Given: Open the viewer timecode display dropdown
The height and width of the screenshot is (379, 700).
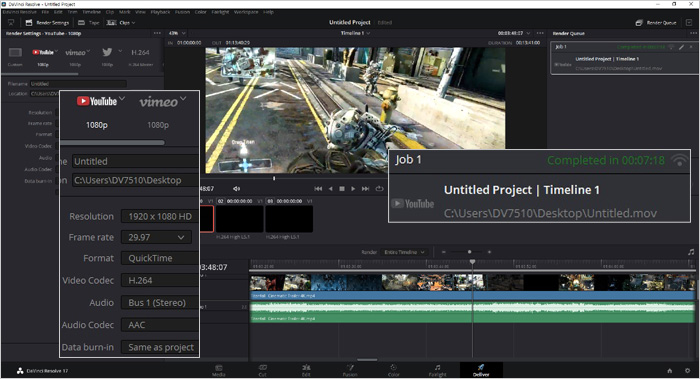Looking at the screenshot, I should pyautogui.click(x=514, y=33).
